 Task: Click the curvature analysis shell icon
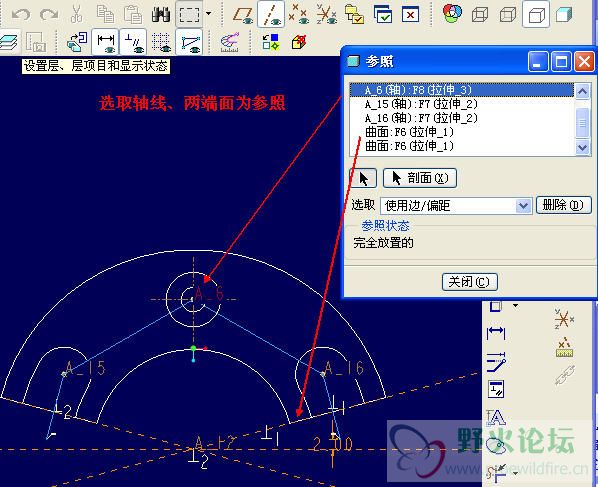pos(230,42)
